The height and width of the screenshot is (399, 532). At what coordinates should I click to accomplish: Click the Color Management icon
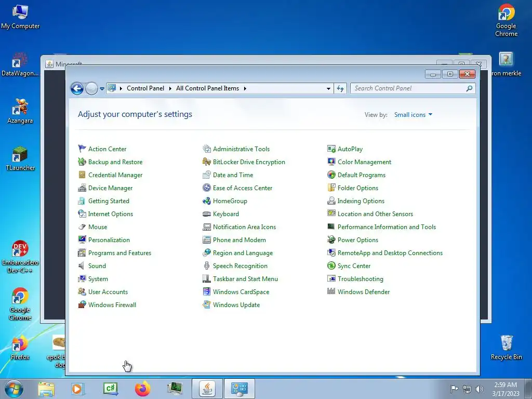pyautogui.click(x=331, y=162)
